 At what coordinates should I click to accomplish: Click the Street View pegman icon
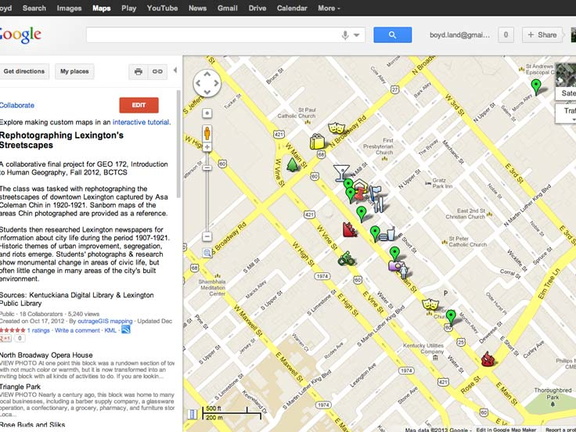[x=207, y=133]
